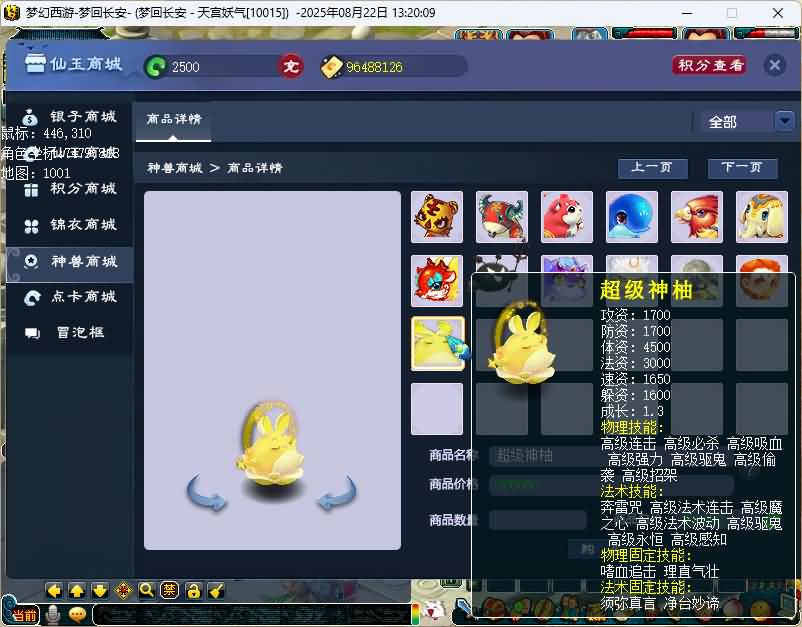The height and width of the screenshot is (627, 802).
Task: Click the 禁 block icon in bottom toolbar
Action: (169, 590)
